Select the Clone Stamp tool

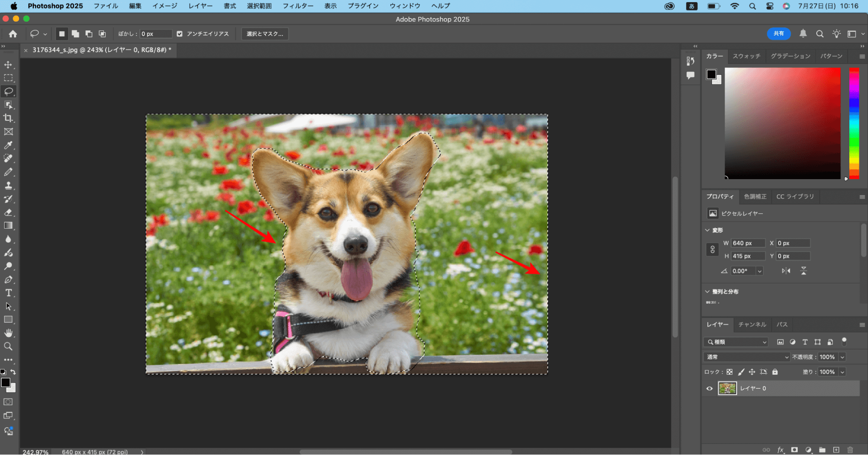pos(8,185)
